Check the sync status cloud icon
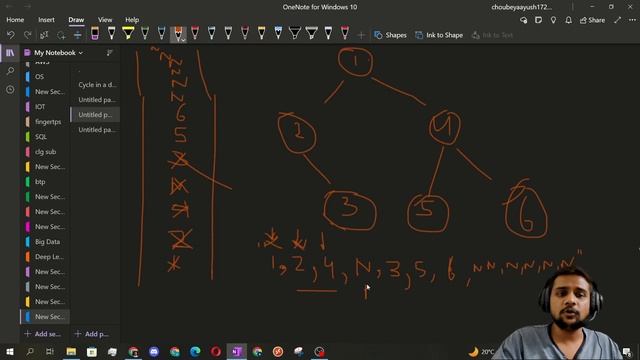Image resolution: width=640 pixels, height=360 pixels. 524,20
